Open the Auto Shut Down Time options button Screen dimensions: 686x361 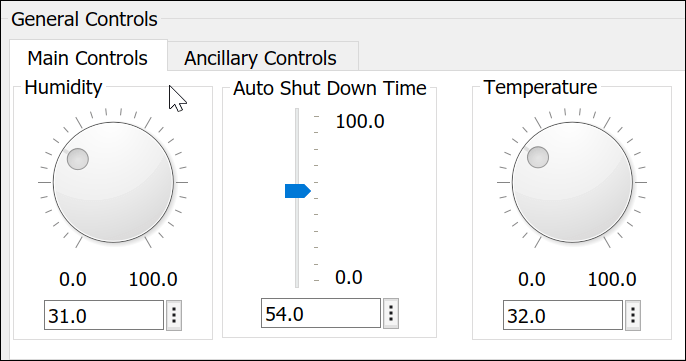pos(391,313)
